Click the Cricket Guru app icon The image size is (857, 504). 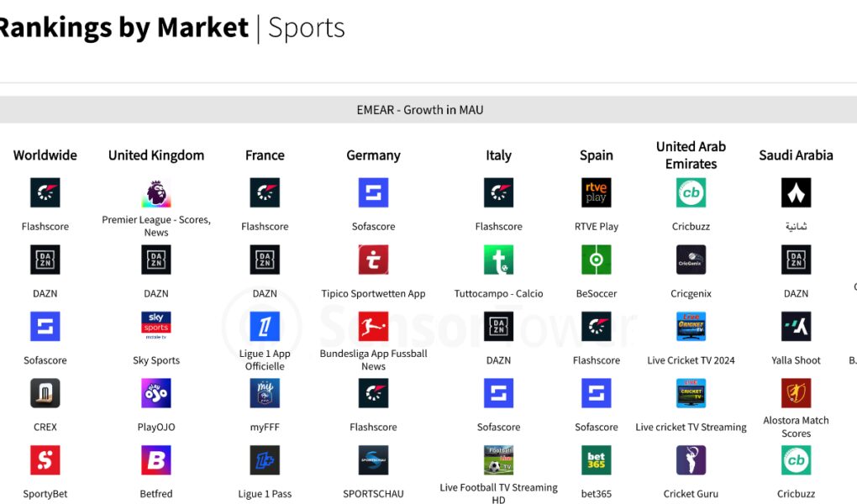pos(691,460)
